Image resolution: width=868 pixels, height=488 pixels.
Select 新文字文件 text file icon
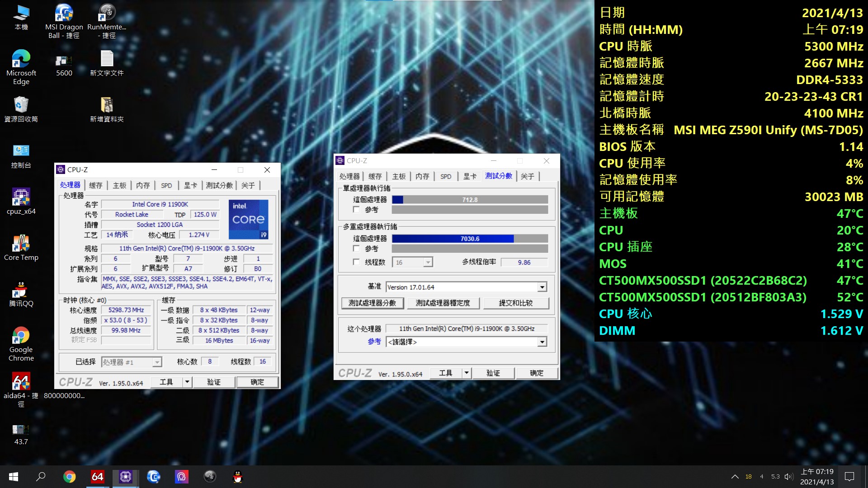[x=107, y=63]
